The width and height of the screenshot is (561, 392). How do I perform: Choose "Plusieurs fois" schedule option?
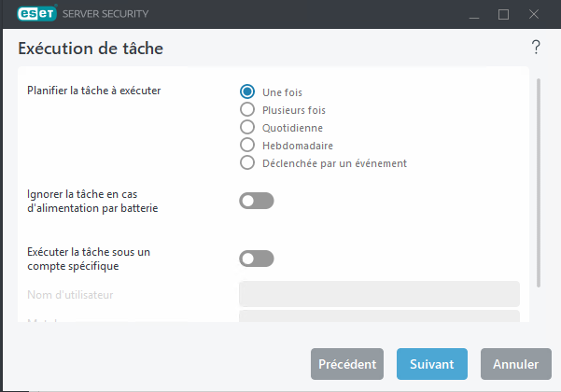coord(247,109)
